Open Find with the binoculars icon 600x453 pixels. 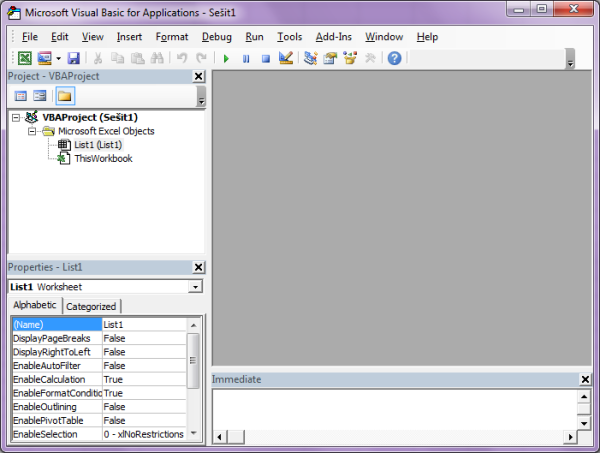click(x=157, y=58)
